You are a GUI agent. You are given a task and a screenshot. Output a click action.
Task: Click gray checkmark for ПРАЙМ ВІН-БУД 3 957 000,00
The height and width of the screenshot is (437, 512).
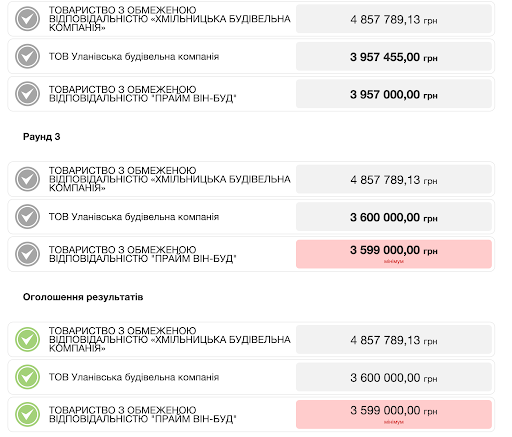27,94
